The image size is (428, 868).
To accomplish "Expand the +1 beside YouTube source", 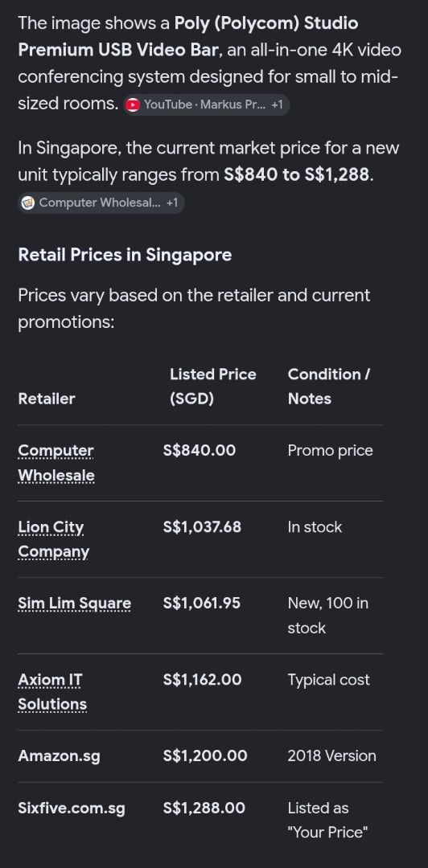I will (x=278, y=104).
